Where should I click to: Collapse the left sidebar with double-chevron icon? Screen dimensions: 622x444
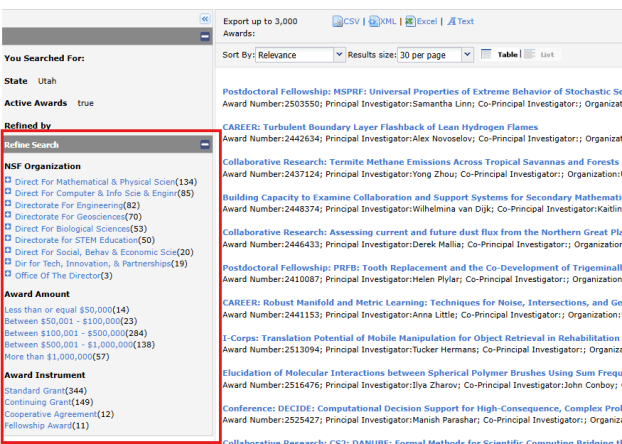coord(205,19)
